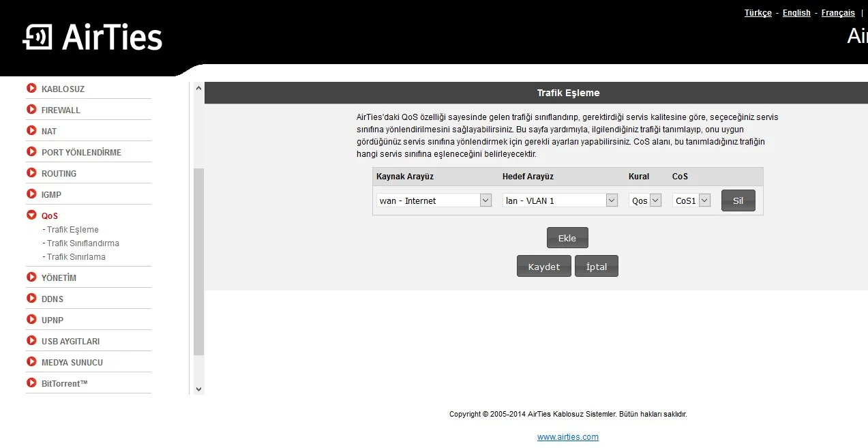Click the CoS column header
Viewport: 868px width, 448px height.
tap(680, 177)
